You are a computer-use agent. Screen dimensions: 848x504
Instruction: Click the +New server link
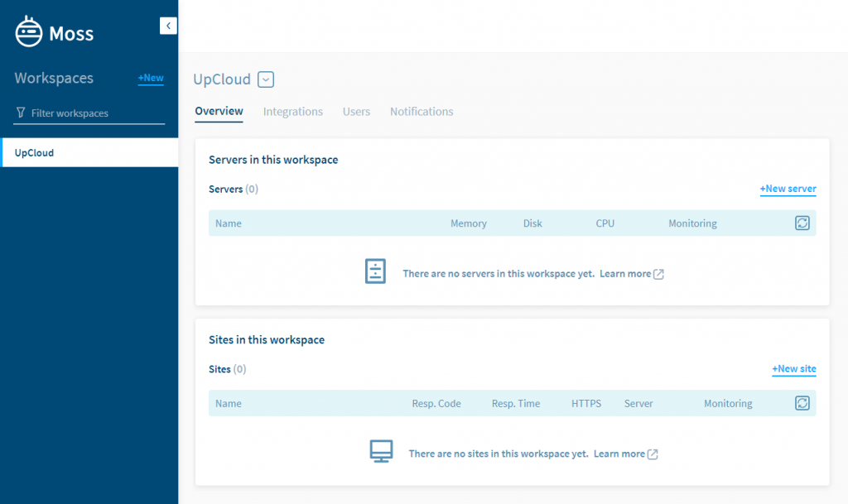pyautogui.click(x=788, y=189)
